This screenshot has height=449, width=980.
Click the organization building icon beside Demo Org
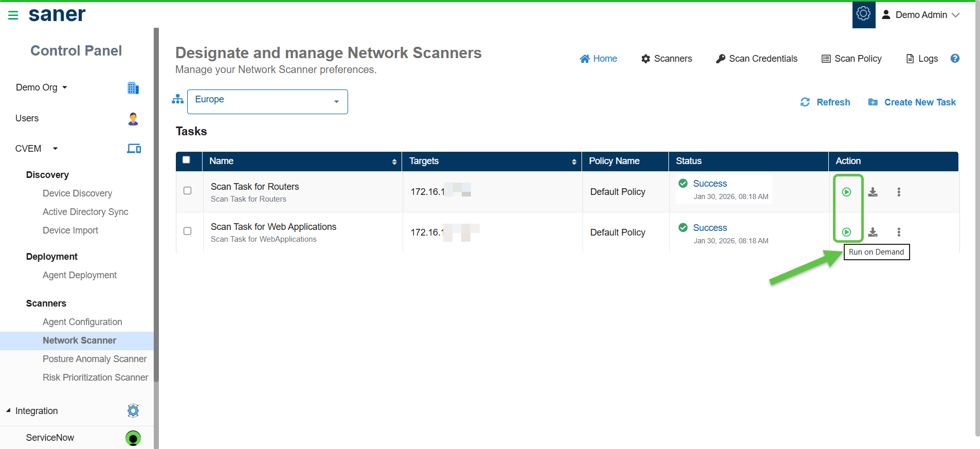click(x=133, y=88)
